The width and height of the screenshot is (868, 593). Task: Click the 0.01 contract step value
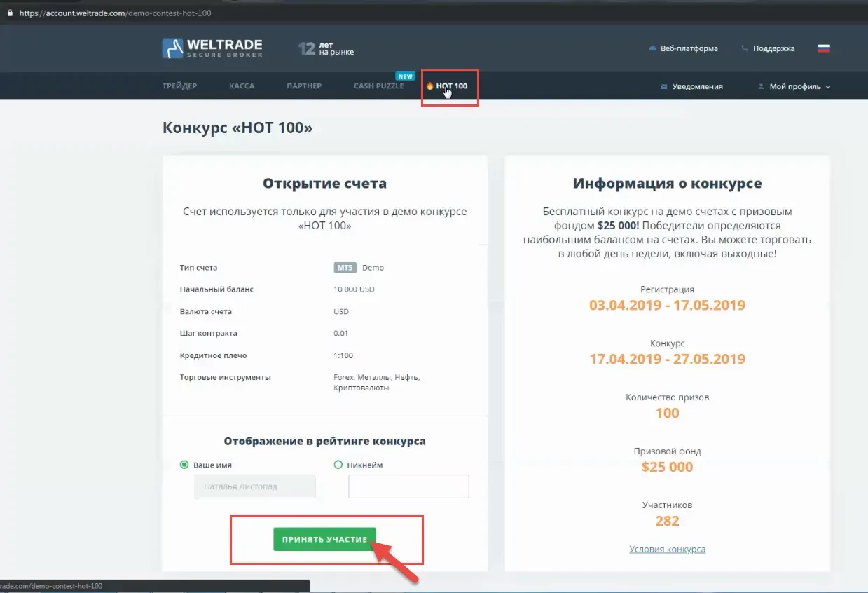pyautogui.click(x=341, y=333)
